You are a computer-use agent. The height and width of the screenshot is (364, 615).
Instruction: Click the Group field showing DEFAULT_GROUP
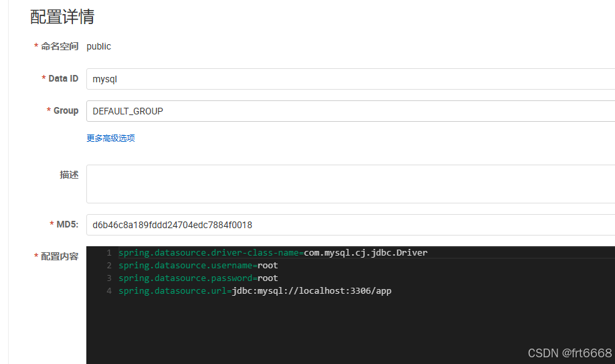[351, 111]
